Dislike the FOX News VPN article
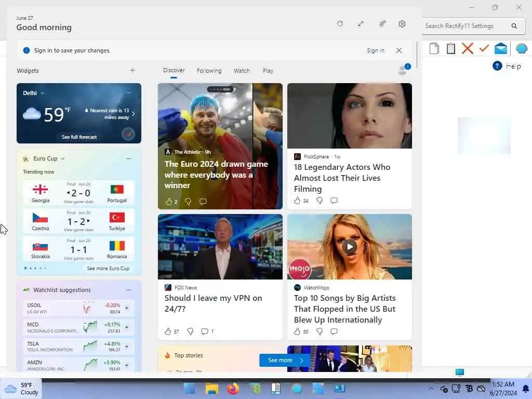Image resolution: width=532 pixels, height=399 pixels. click(x=190, y=331)
